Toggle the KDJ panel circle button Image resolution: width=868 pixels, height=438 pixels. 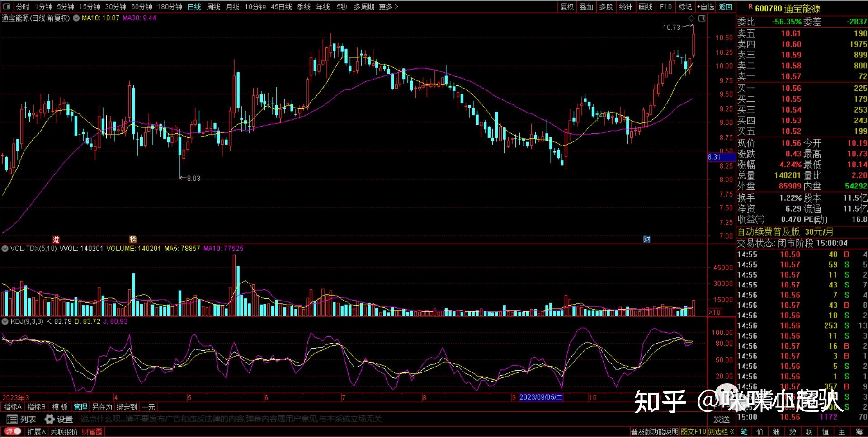(x=5, y=321)
